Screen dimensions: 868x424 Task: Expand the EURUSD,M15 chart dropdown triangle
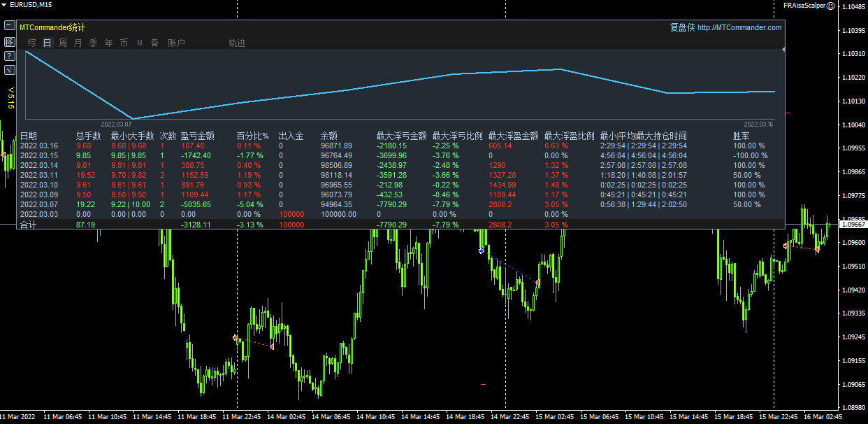tap(4, 5)
